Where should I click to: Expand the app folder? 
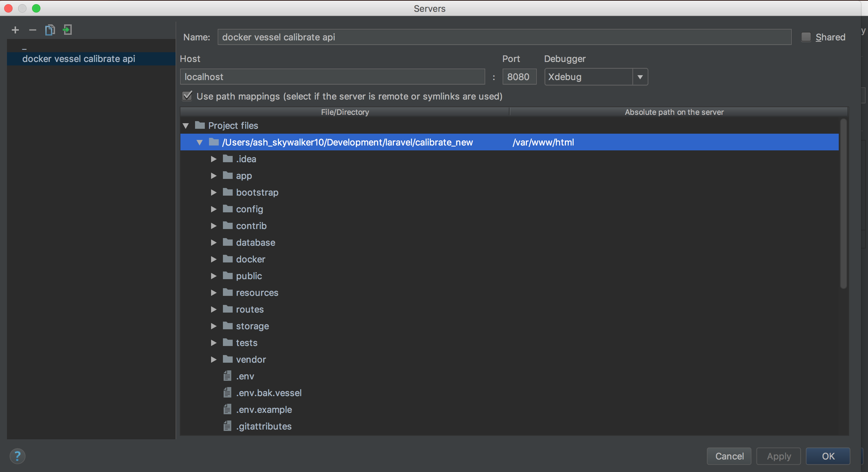point(214,175)
